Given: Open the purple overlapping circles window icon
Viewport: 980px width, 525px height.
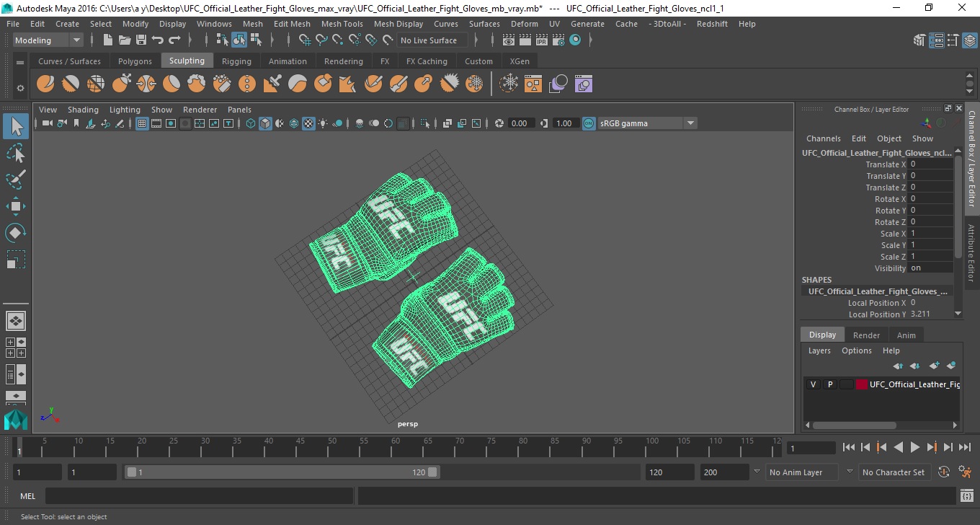Looking at the screenshot, I should click(583, 84).
